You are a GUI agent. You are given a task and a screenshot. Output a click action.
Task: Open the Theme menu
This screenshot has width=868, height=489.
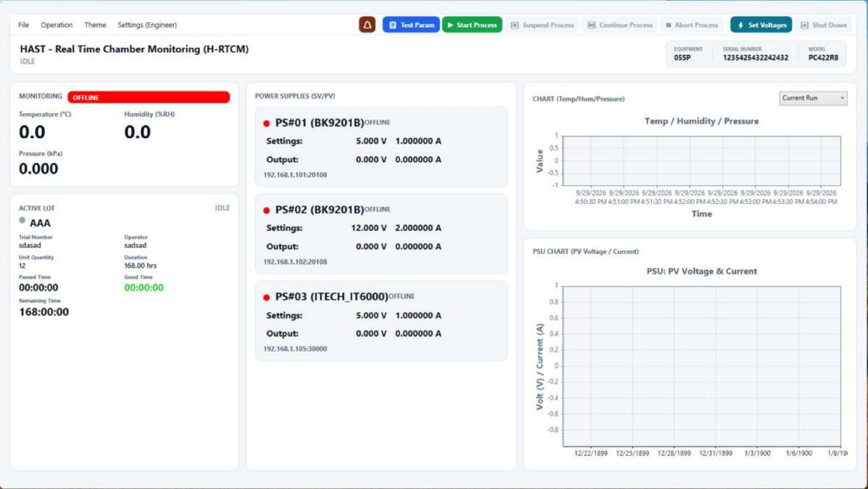pos(95,25)
